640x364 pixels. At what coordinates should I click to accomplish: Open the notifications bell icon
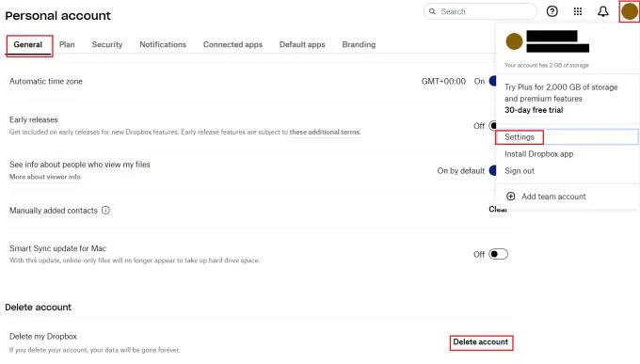603,11
